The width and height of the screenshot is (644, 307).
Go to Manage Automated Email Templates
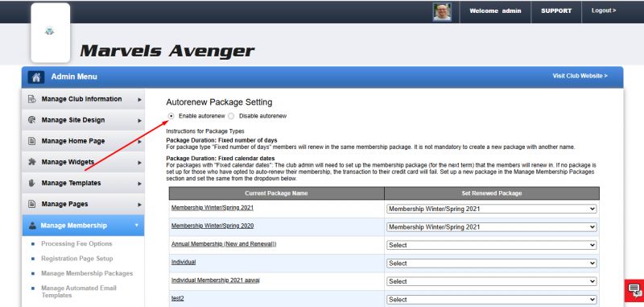(x=78, y=292)
